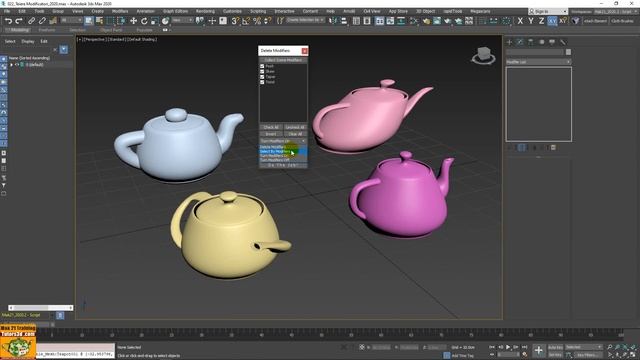
Task: Toggle visibility eye of 0 (default) layer
Action: 17,64
